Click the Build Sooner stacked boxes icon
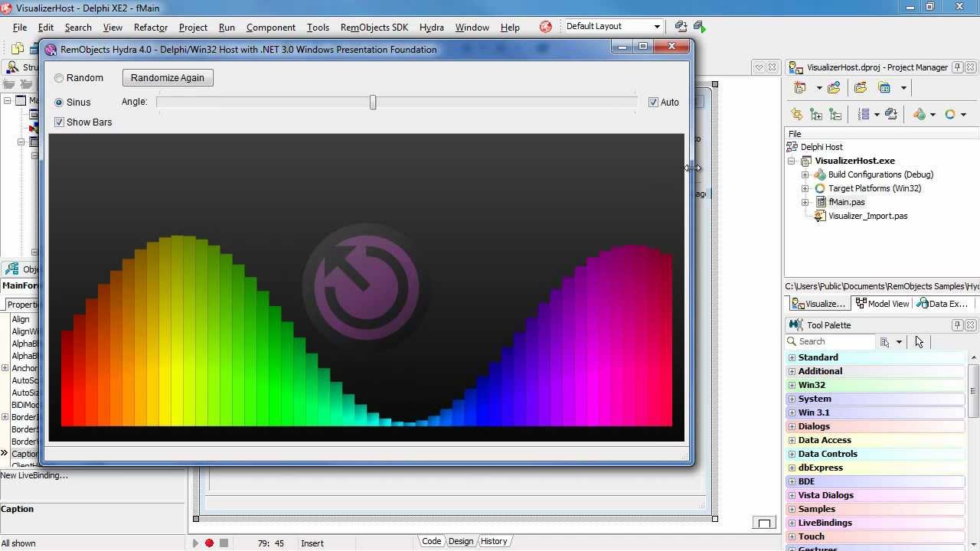 click(x=890, y=115)
